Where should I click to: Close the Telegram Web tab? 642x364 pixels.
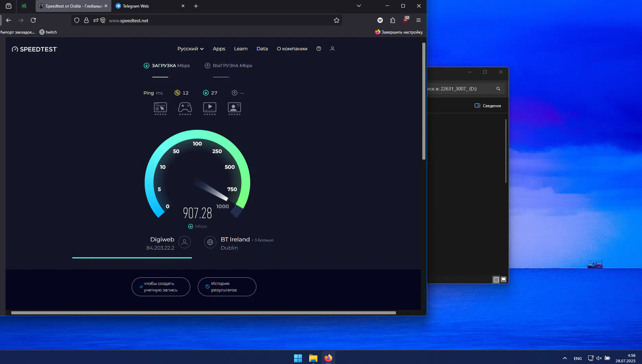(x=183, y=6)
